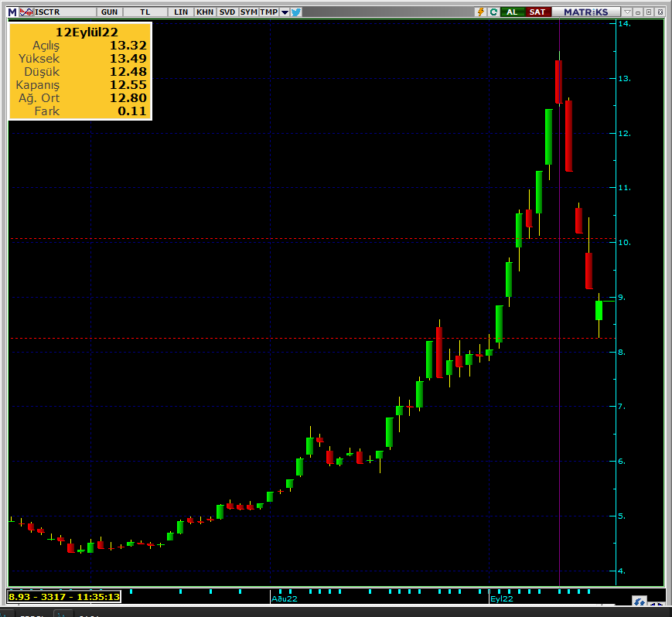
Task: Click the red SAT sell button
Action: coord(537,12)
